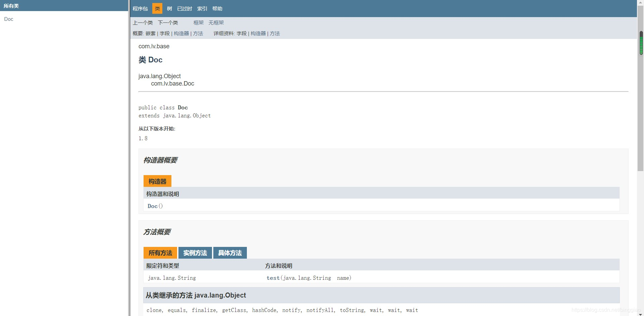Click the Doc() constructor link
This screenshot has height=316, width=644.
(x=153, y=206)
